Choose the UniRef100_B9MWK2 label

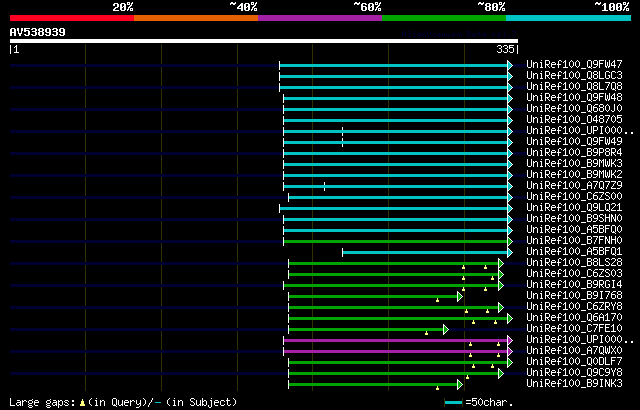click(574, 175)
